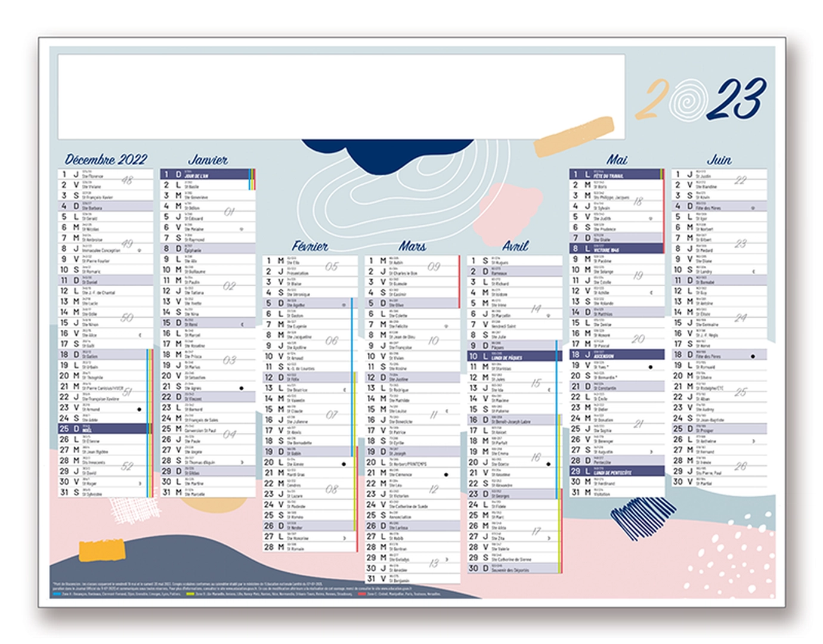The image size is (823, 644).
Task: Select "Pentecôte" Sunday row in Mai
Action: [617, 461]
